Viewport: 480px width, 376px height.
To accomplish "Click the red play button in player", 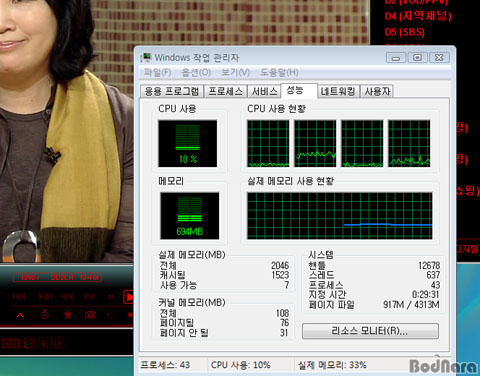I will point(129,297).
